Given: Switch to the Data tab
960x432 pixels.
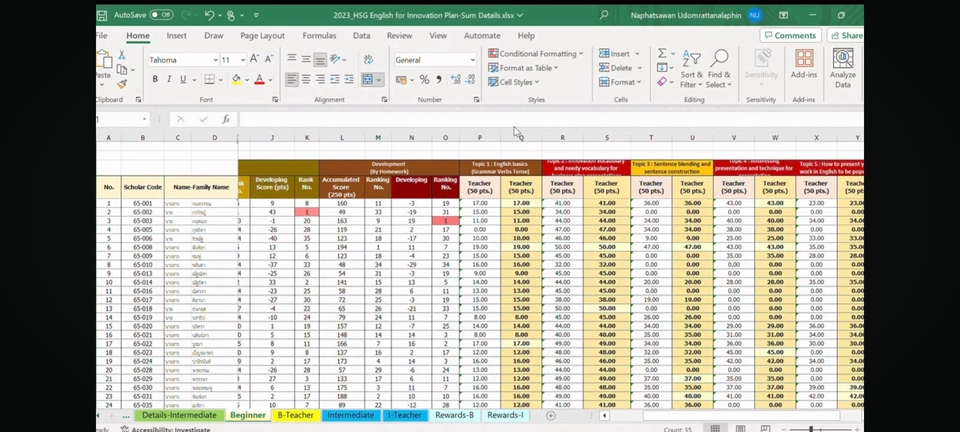Looking at the screenshot, I should pyautogui.click(x=361, y=35).
